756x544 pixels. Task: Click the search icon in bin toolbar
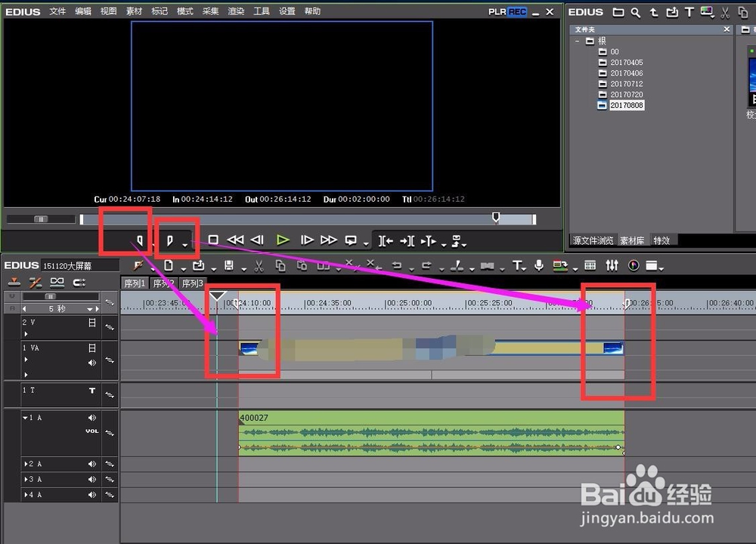636,12
